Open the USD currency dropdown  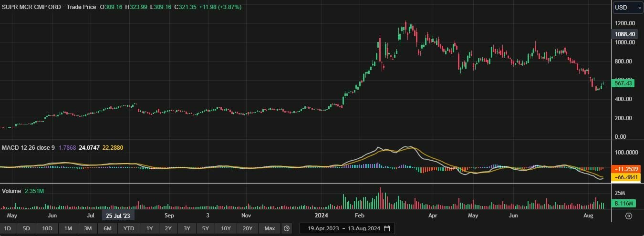pos(628,8)
